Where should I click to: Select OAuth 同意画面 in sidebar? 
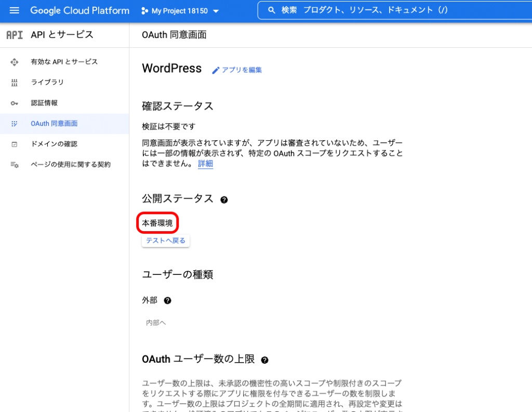(54, 124)
